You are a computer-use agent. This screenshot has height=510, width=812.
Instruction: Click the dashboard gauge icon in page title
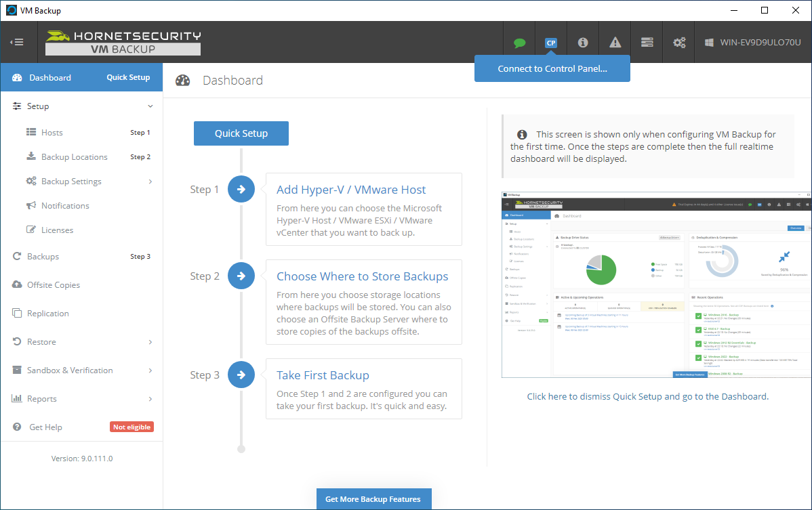[183, 80]
